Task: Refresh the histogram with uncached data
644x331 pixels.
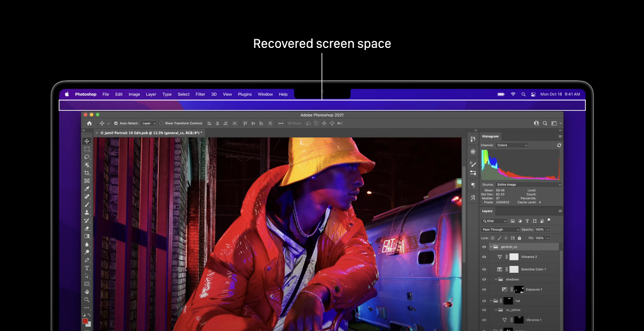Action: click(x=559, y=145)
